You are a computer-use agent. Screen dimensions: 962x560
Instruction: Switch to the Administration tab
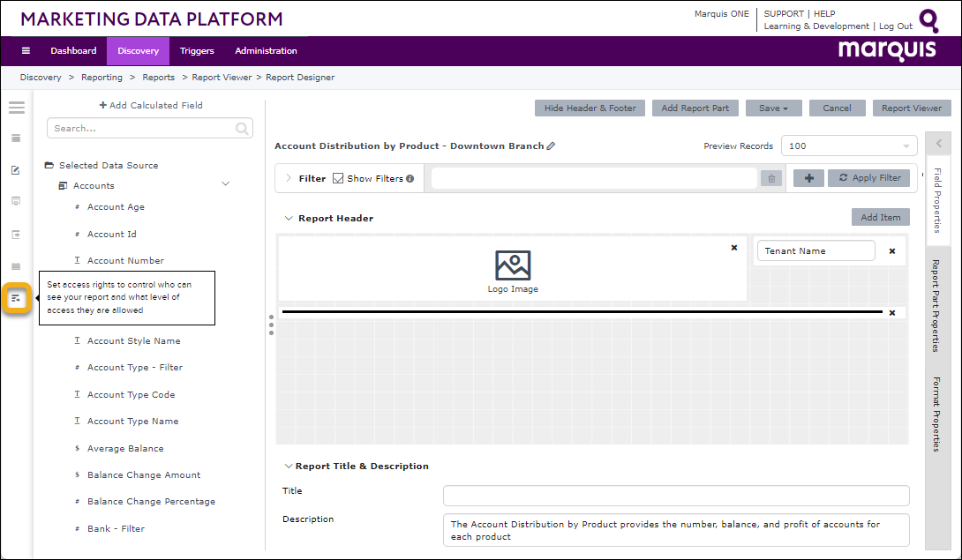266,51
